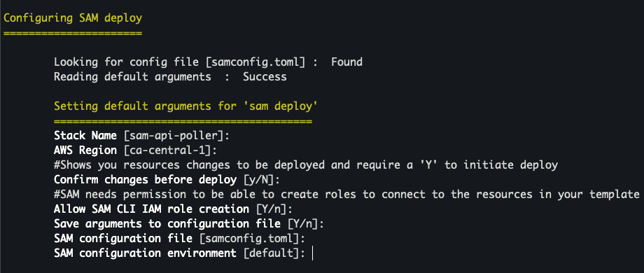Image resolution: width=644 pixels, height=273 pixels.
Task: Click the yellow separator under Configuring SAM deploy
Action: (x=73, y=33)
